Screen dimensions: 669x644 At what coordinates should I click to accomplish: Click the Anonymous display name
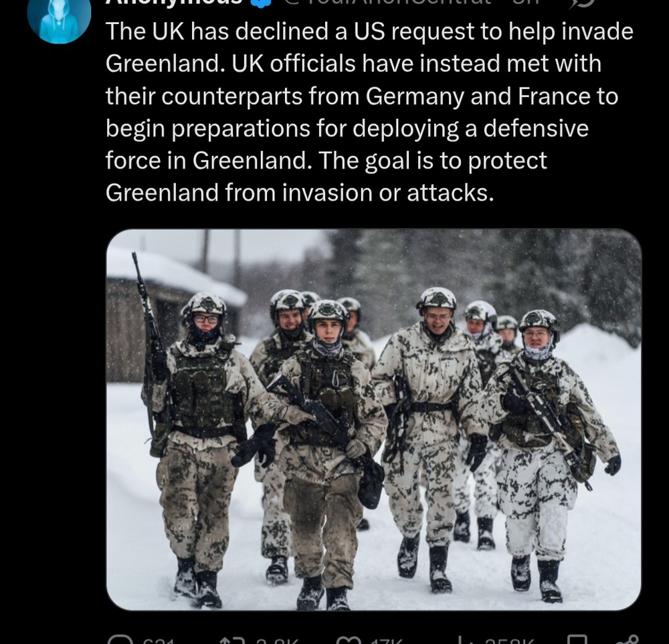click(x=174, y=3)
